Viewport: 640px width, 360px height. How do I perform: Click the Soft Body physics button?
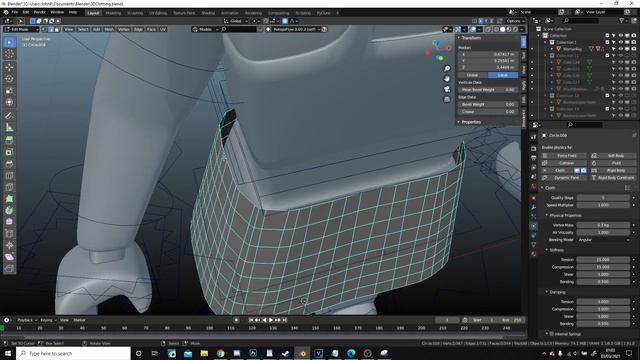click(x=613, y=156)
